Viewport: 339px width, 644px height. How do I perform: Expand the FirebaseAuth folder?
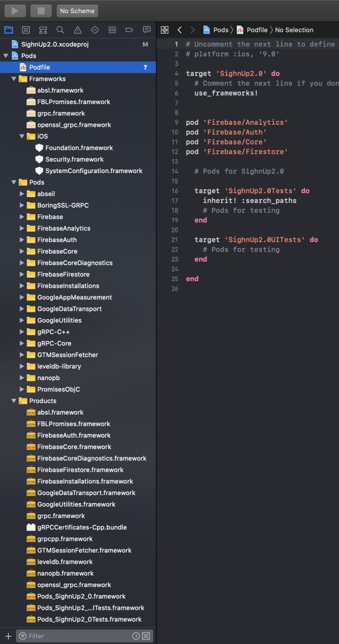pos(22,240)
